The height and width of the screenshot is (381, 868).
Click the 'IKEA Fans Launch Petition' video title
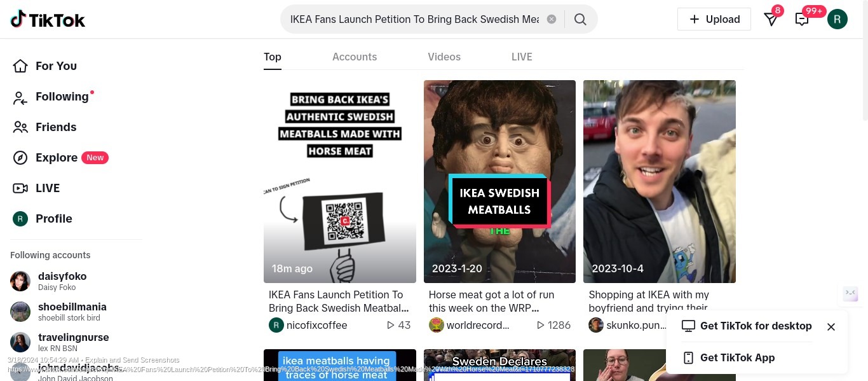[x=339, y=301]
